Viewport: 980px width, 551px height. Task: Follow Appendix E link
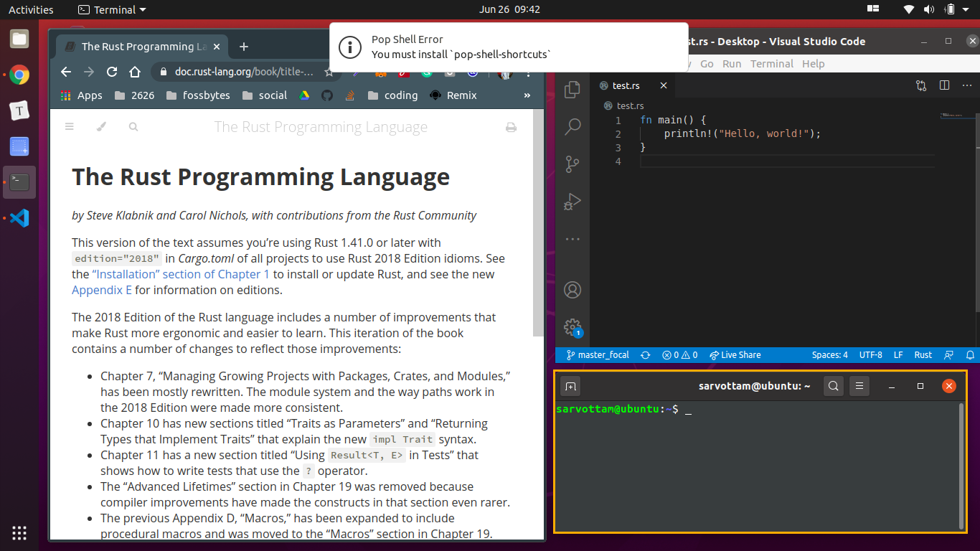102,290
